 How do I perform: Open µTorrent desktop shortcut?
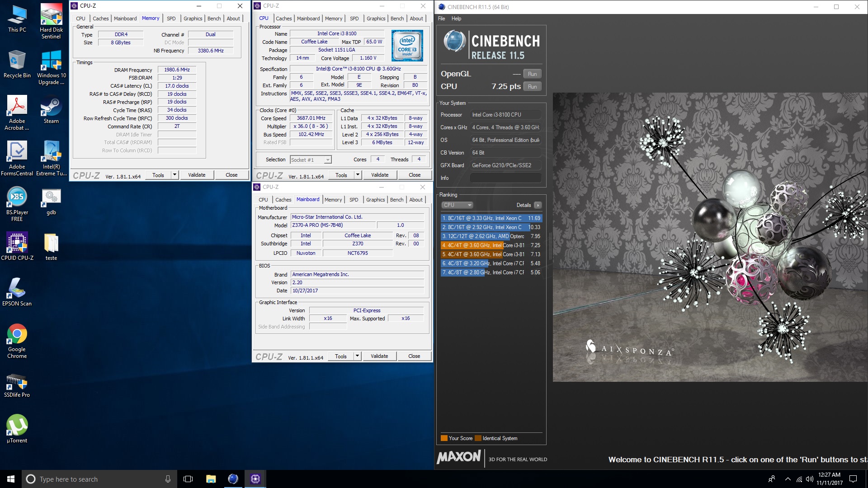(x=17, y=428)
